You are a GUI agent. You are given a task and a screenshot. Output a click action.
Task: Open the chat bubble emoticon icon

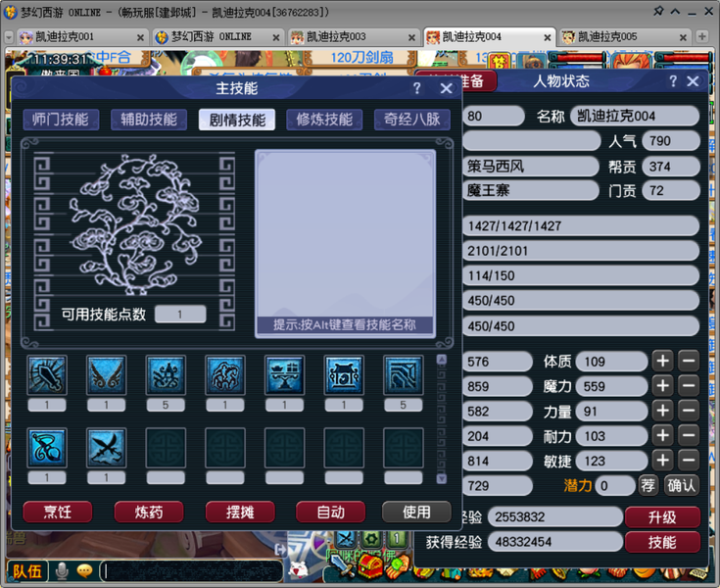pyautogui.click(x=84, y=571)
